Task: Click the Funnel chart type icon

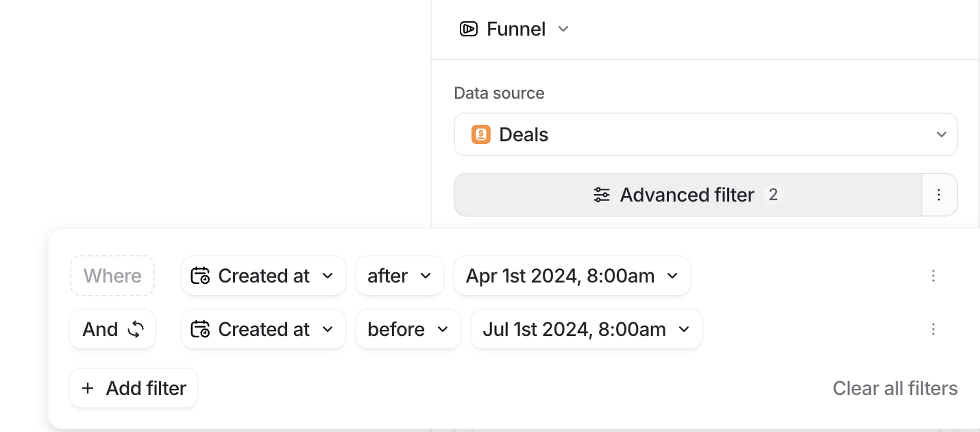Action: pyautogui.click(x=468, y=29)
